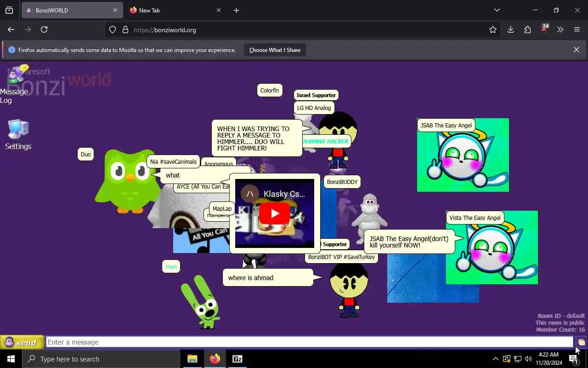Click the Firefox taskbar icon
588x368 pixels.
pos(215,359)
